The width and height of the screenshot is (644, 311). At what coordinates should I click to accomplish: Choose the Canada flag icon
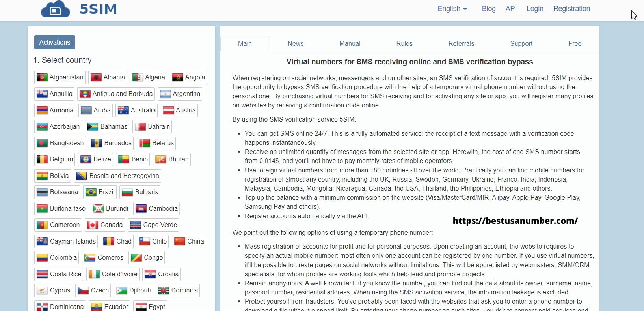click(x=93, y=225)
